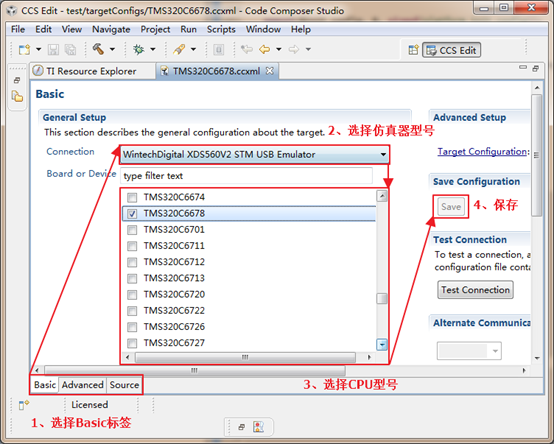Click the Open Perspective icon
The height and width of the screenshot is (444, 554).
413,50
